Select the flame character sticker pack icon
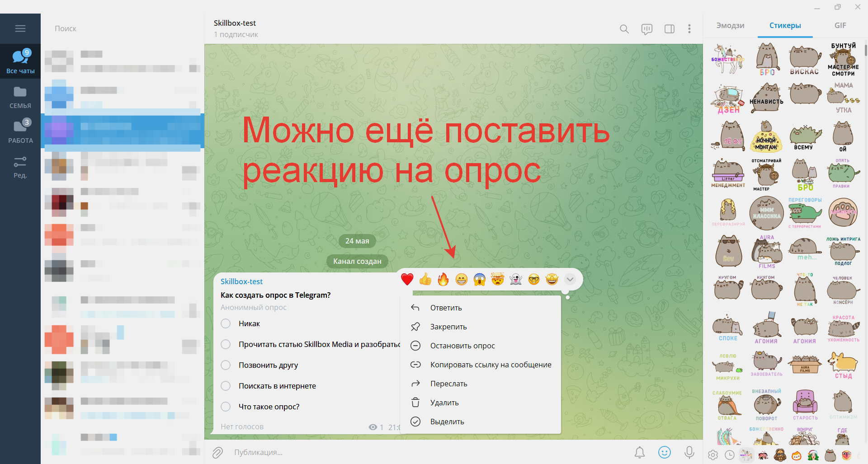 pyautogui.click(x=797, y=455)
